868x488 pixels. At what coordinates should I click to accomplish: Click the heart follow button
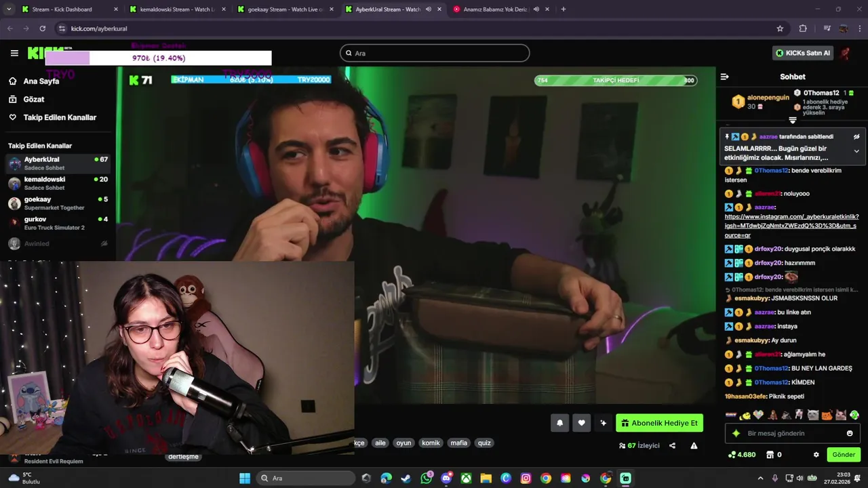click(581, 423)
